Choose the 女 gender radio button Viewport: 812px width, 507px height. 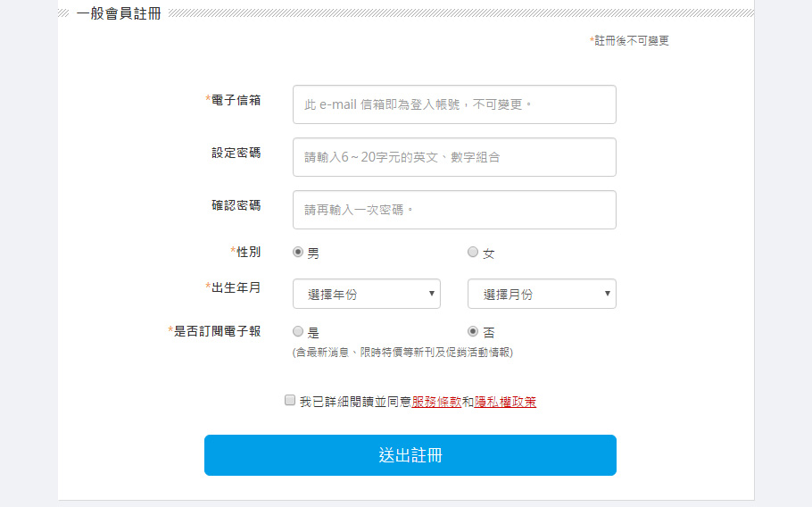click(x=473, y=253)
